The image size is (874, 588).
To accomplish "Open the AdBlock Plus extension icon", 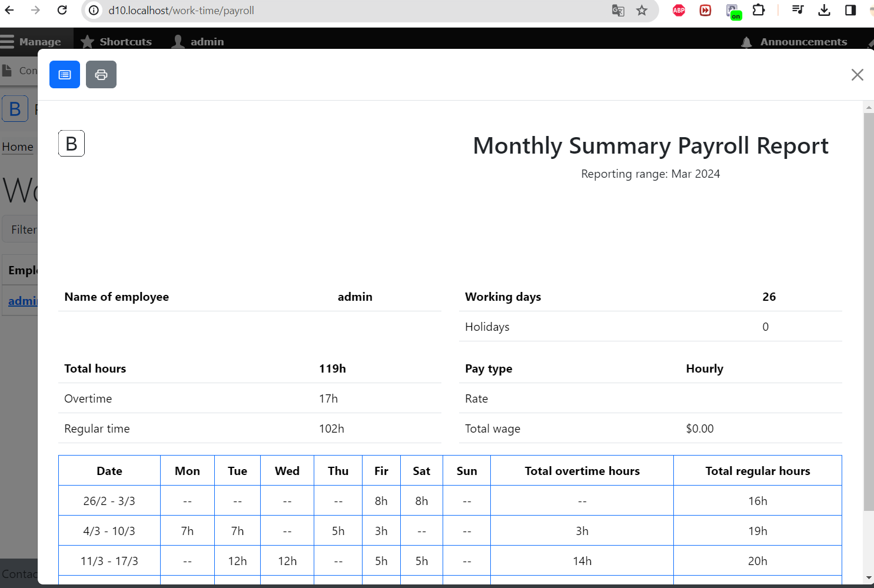I will 679,11.
